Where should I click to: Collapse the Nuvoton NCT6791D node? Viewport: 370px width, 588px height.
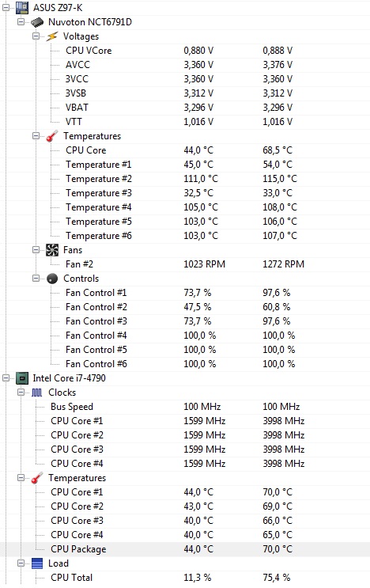[x=21, y=21]
